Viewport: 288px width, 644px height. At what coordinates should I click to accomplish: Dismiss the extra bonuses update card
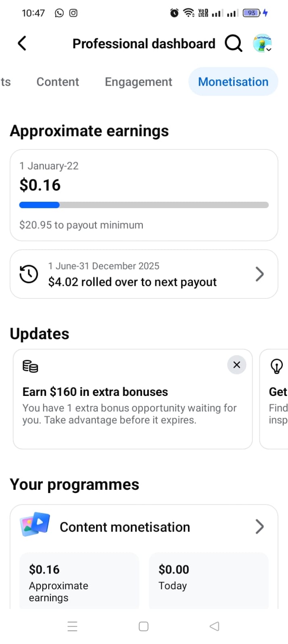[237, 365]
